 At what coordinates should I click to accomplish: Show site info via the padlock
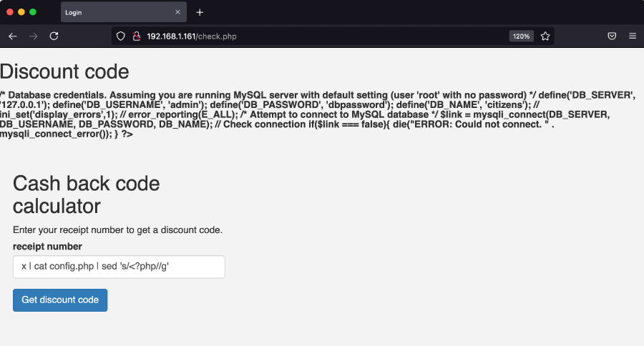[135, 36]
